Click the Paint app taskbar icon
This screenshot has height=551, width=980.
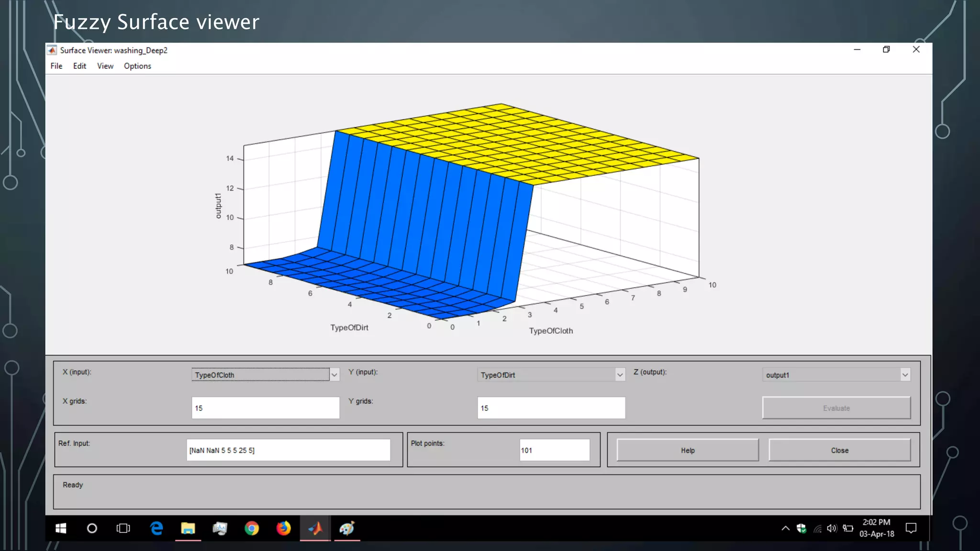coord(347,528)
